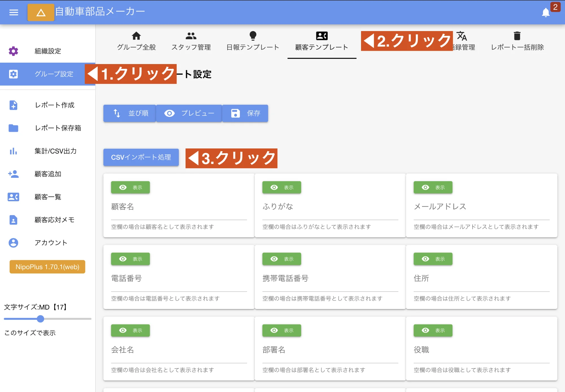Open the hamburger navigation menu

(x=13, y=12)
